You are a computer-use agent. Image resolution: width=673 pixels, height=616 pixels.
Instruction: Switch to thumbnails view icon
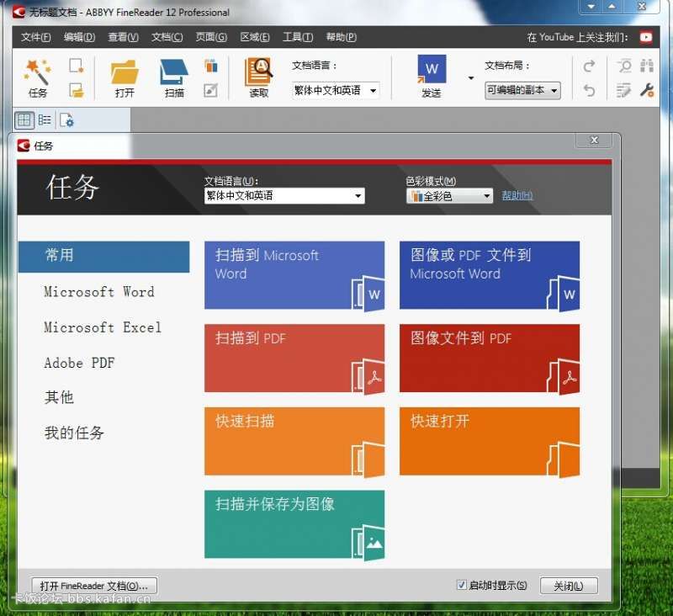click(24, 120)
